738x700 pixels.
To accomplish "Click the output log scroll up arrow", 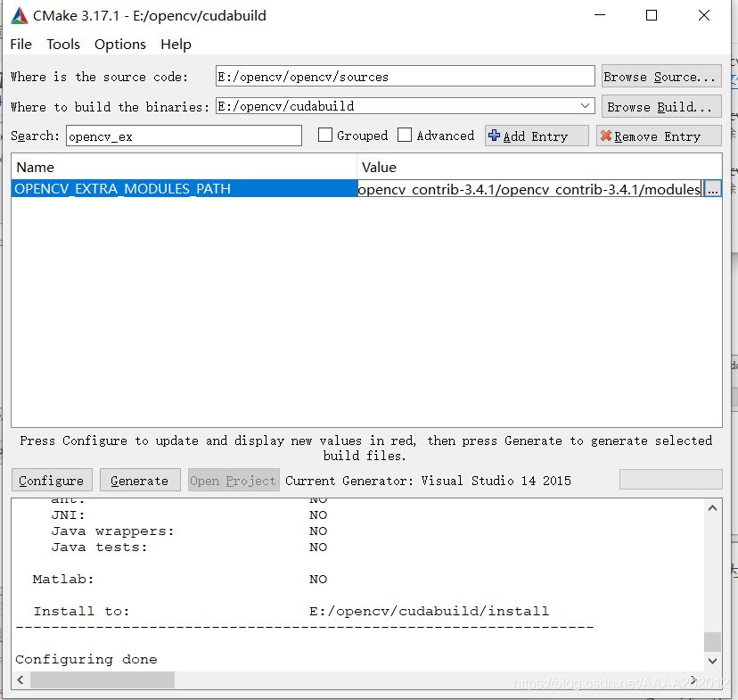I will tap(712, 508).
